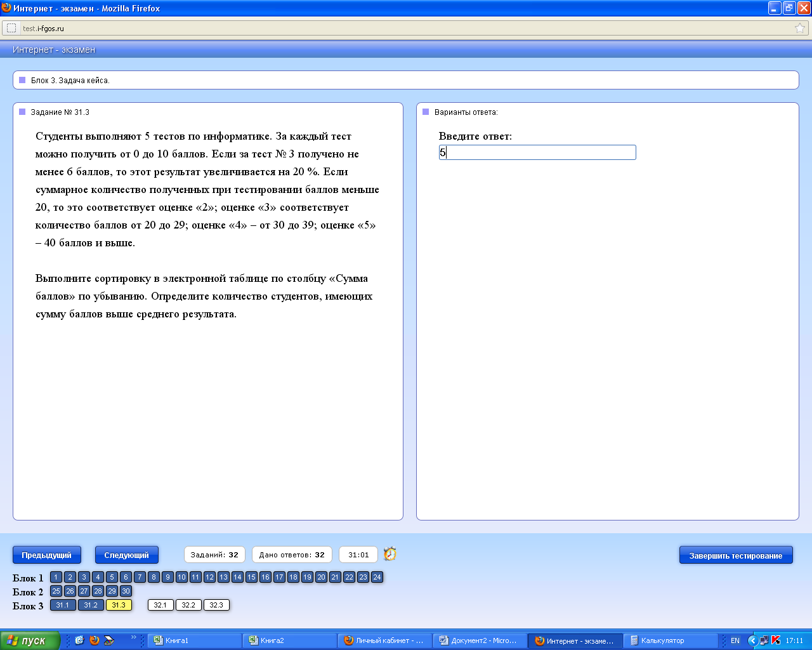This screenshot has height=650, width=812.
Task: Switch to Личный кабинет Firefox taskbar window
Action: 385,640
